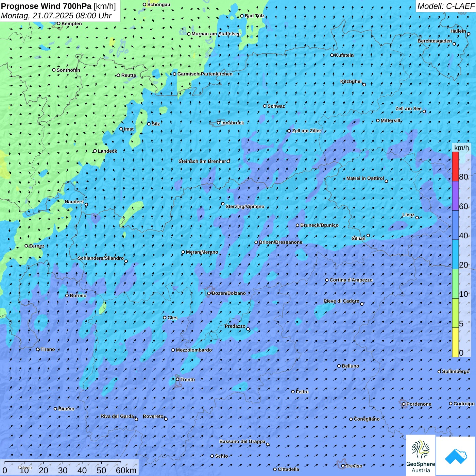This screenshot has width=476, height=476.
Task: Click the 'Brixen/Bressanone' label
Action: (x=281, y=242)
